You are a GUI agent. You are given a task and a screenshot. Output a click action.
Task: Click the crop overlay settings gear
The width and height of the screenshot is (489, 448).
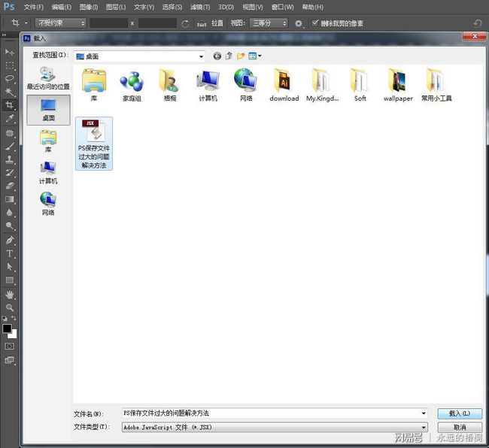[299, 23]
